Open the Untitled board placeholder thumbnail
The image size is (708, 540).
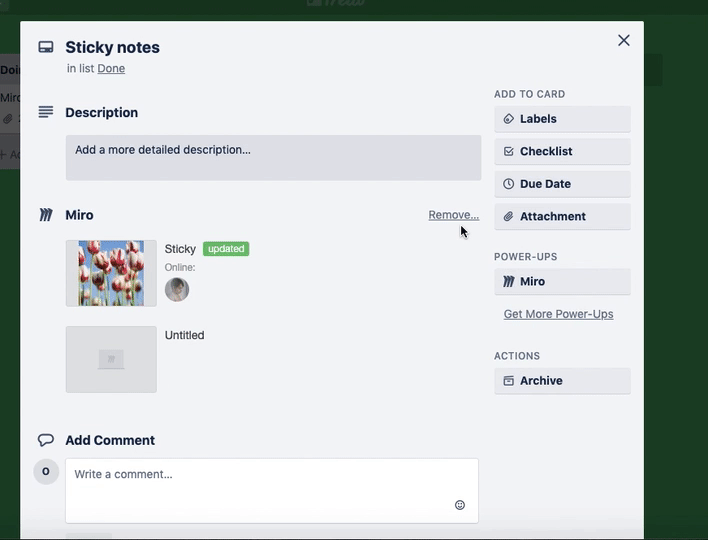[111, 359]
